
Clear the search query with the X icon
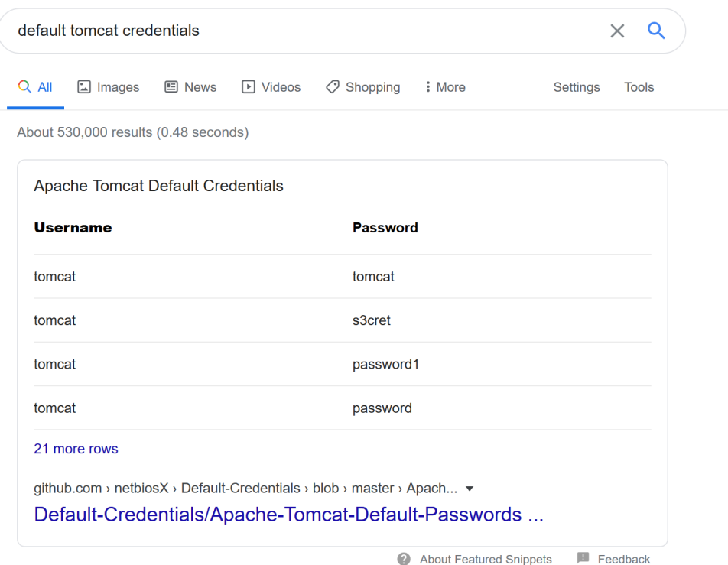617,31
